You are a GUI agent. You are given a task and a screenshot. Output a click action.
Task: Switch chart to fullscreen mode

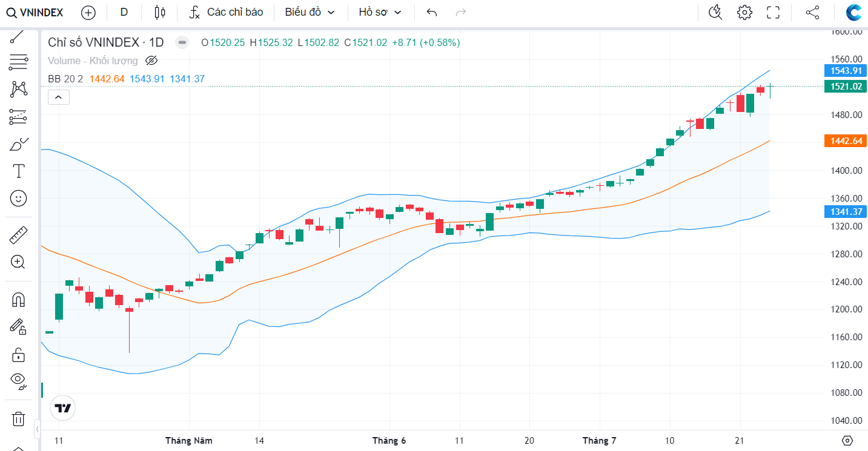click(x=773, y=12)
